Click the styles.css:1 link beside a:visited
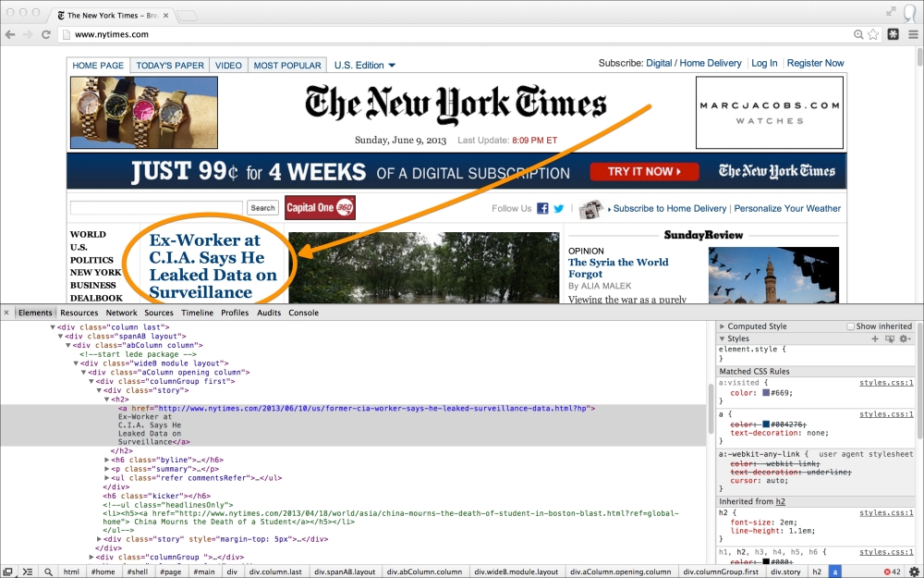 point(886,383)
